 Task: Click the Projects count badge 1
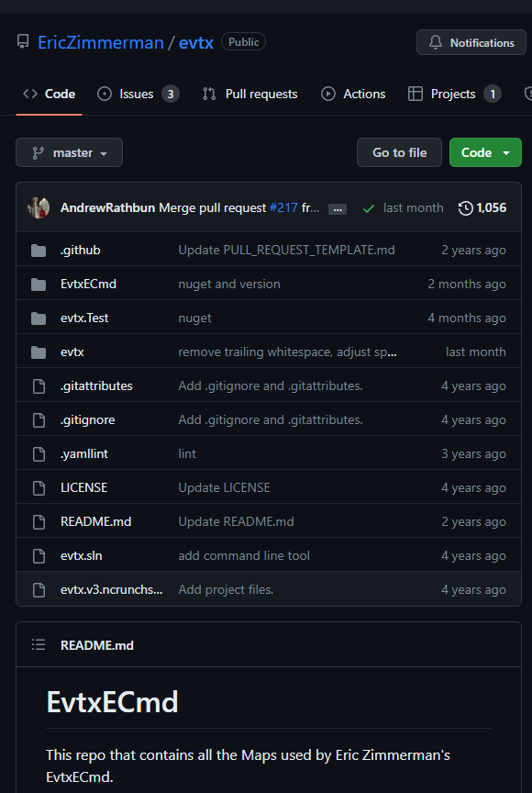point(492,94)
